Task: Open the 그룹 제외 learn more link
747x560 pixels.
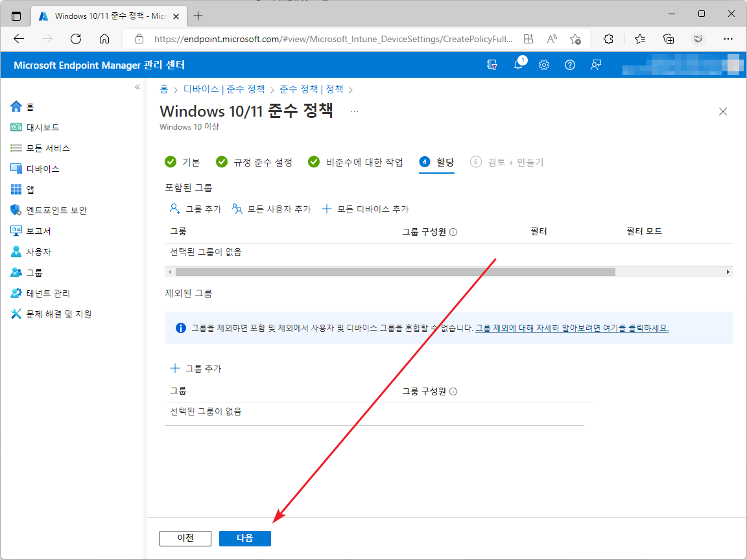Action: (x=572, y=328)
